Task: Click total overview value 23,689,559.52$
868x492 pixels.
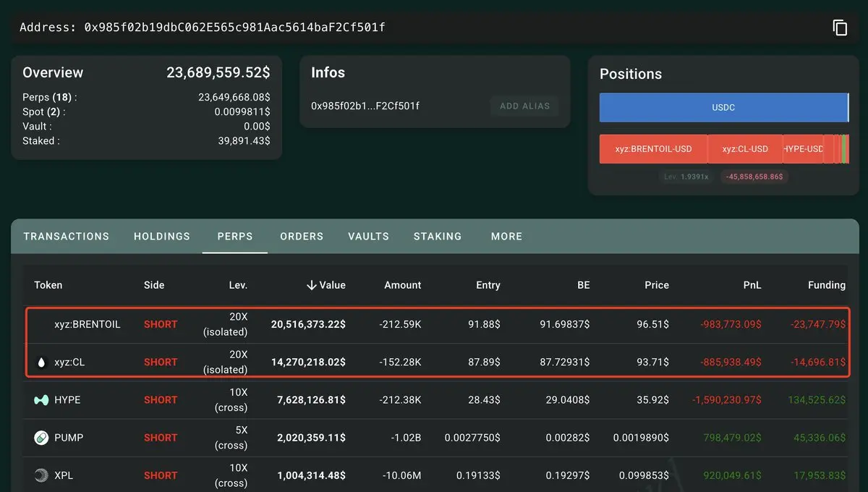Action: pyautogui.click(x=218, y=72)
